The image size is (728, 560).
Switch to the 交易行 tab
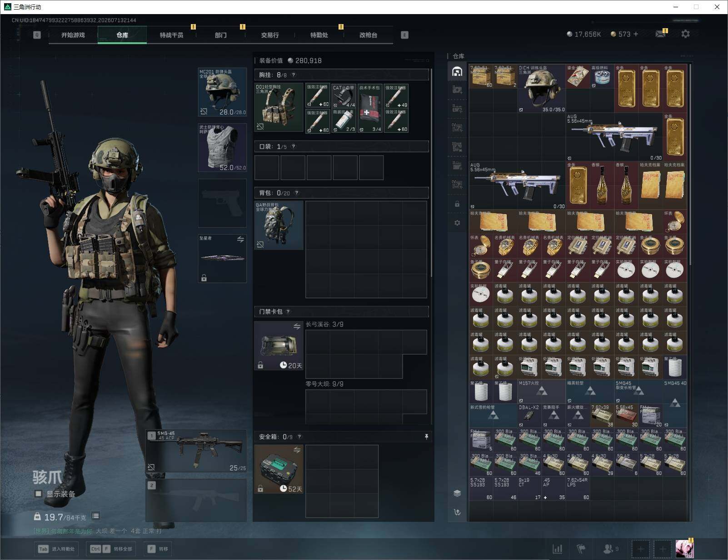(x=270, y=35)
